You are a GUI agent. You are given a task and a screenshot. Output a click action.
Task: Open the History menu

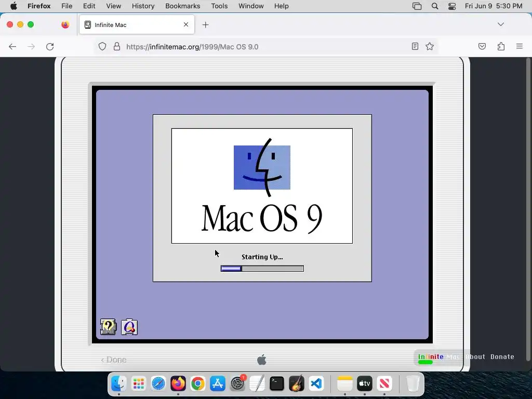[x=143, y=6]
